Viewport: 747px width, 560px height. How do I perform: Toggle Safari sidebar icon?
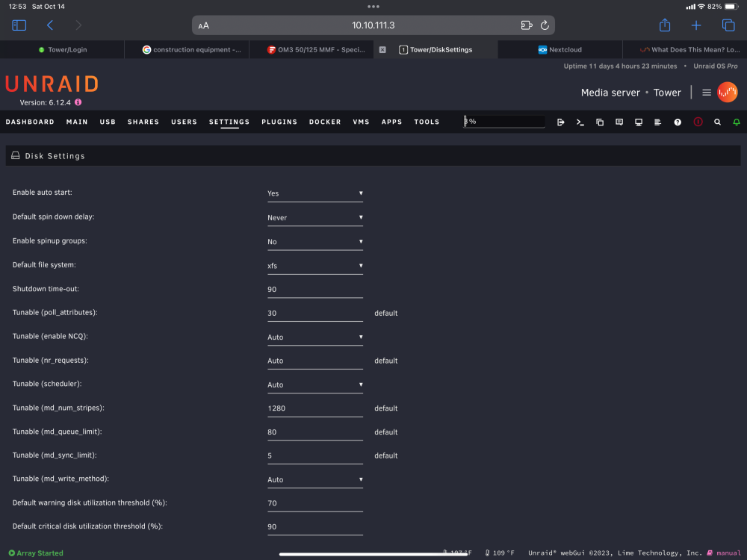click(19, 25)
